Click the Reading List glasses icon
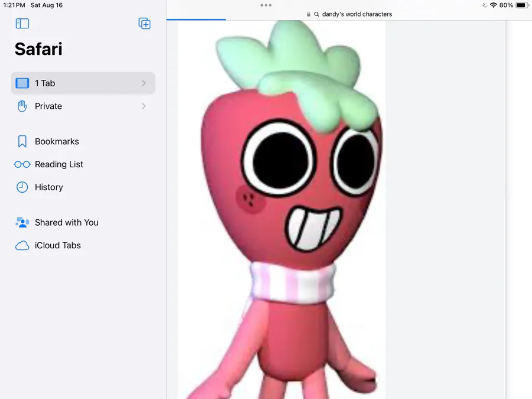The width and height of the screenshot is (532, 399). pyautogui.click(x=22, y=164)
